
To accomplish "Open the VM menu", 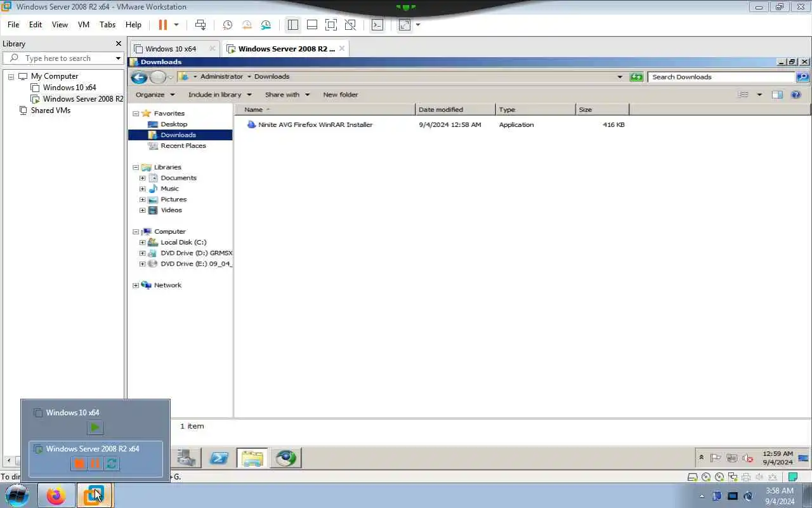I will click(84, 25).
